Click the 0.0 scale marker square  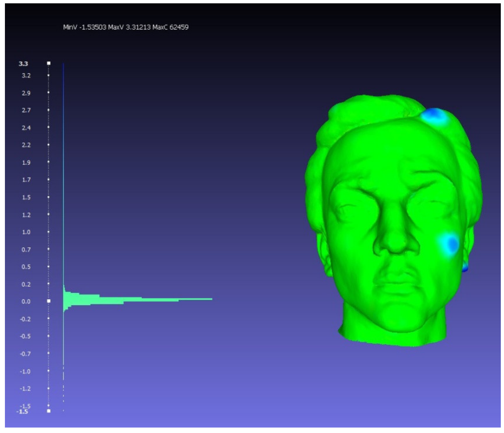(x=49, y=301)
